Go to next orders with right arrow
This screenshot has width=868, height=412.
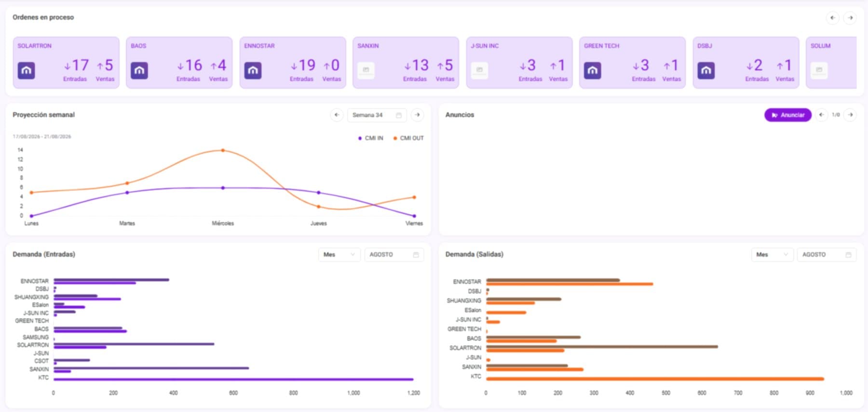point(850,18)
